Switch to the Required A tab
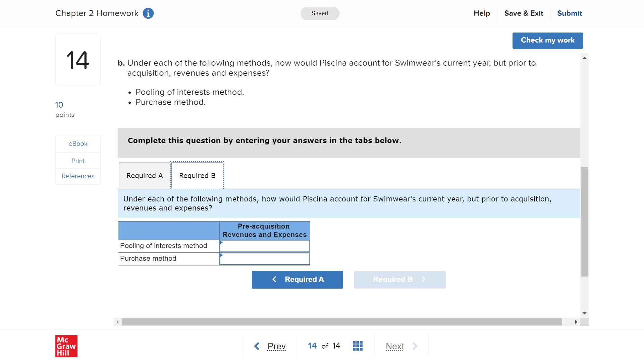The height and width of the screenshot is (362, 644). [145, 176]
